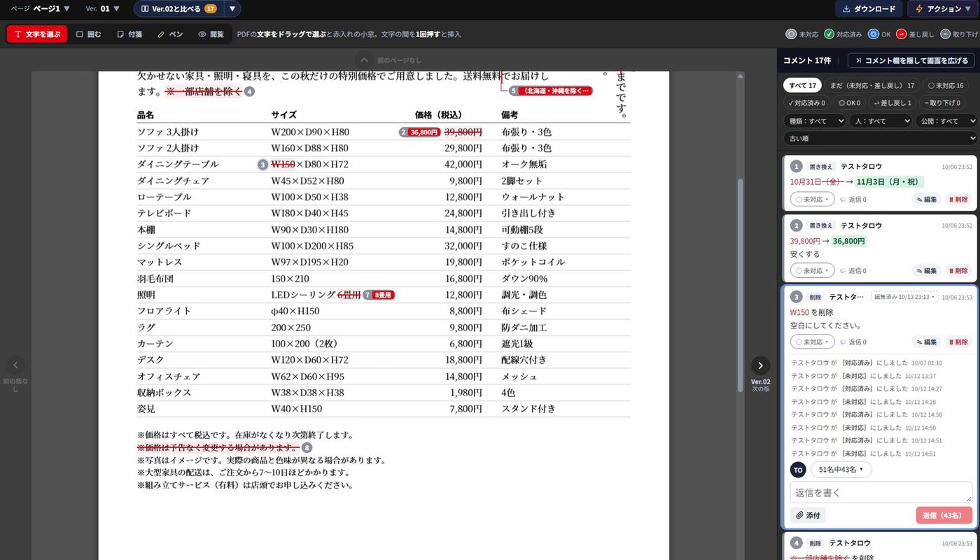980x560 pixels.
Task: Click the 未対応 status legend icon
Action: tap(791, 34)
